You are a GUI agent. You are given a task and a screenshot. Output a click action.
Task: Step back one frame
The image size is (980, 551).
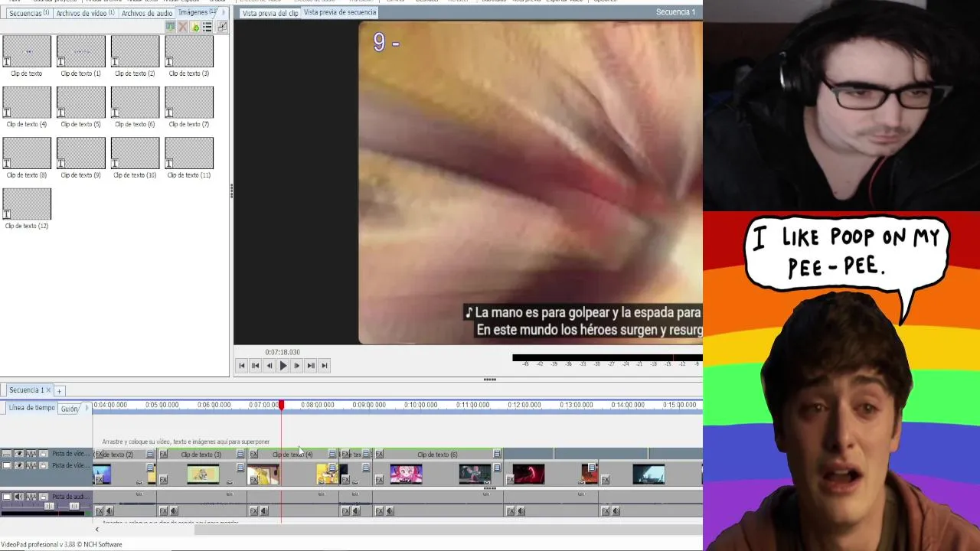[269, 366]
